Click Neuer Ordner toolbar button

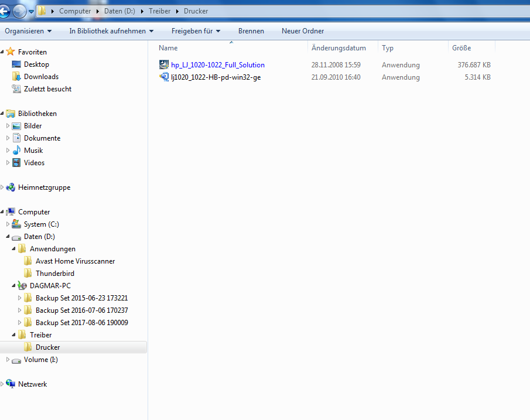303,31
